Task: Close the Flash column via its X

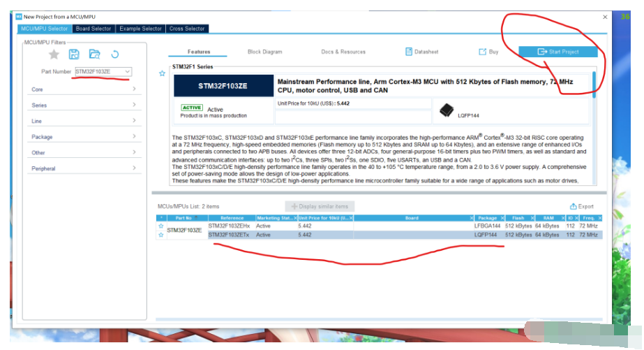Action: [532, 218]
